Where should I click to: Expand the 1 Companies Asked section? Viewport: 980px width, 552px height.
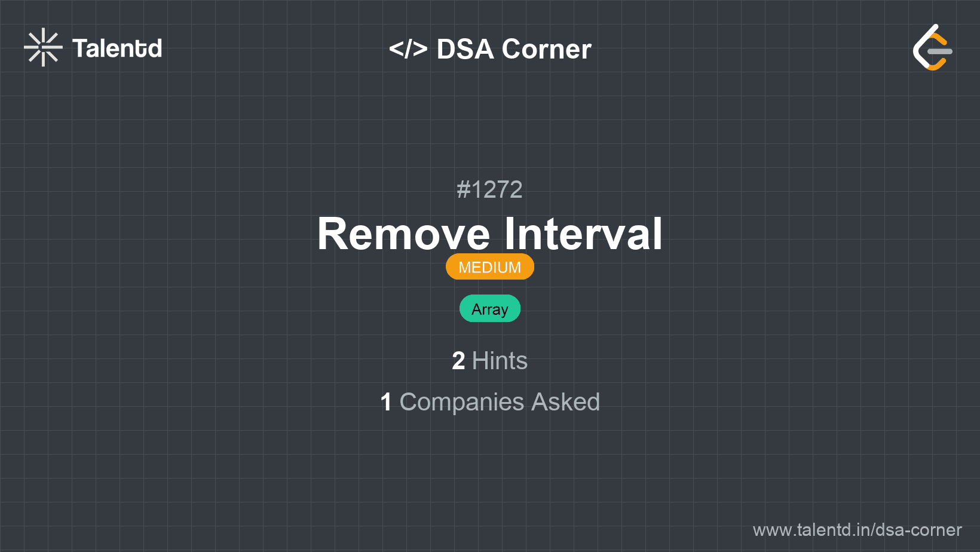pos(490,402)
